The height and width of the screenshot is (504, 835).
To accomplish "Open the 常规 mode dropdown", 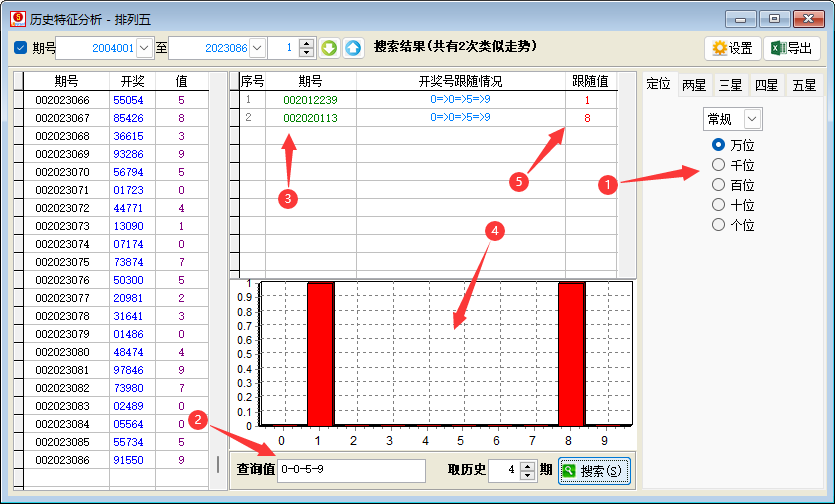I will click(752, 119).
